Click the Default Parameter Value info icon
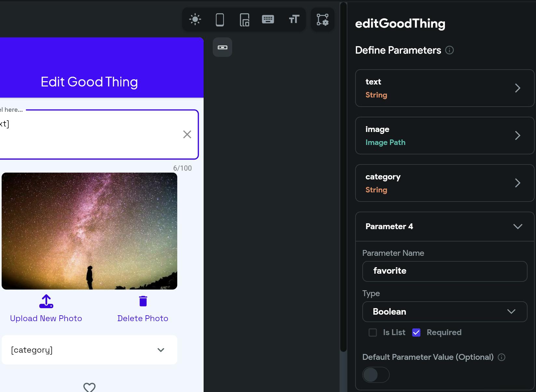 pyautogui.click(x=502, y=357)
